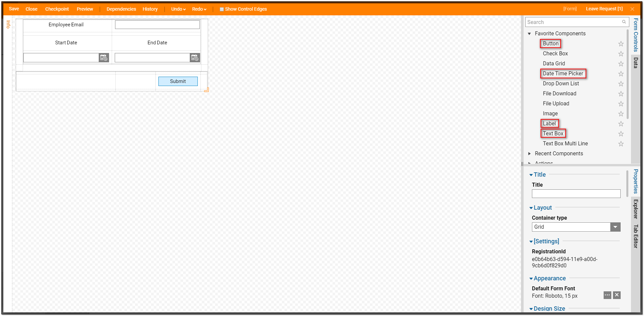Clear Default Form Font with X button
The image size is (644, 316).
point(617,295)
